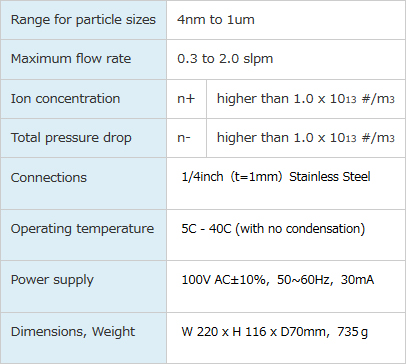Image resolution: width=406 pixels, height=364 pixels.
Task: Select the '5C - 40C (with no condensation)' value
Action: (x=273, y=229)
